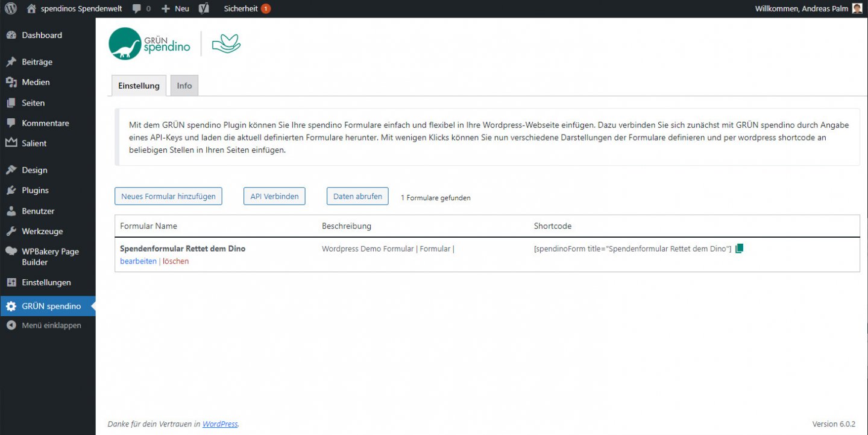The height and width of the screenshot is (435, 868).
Task: Click Neues Formular hinzufügen button
Action: click(168, 196)
